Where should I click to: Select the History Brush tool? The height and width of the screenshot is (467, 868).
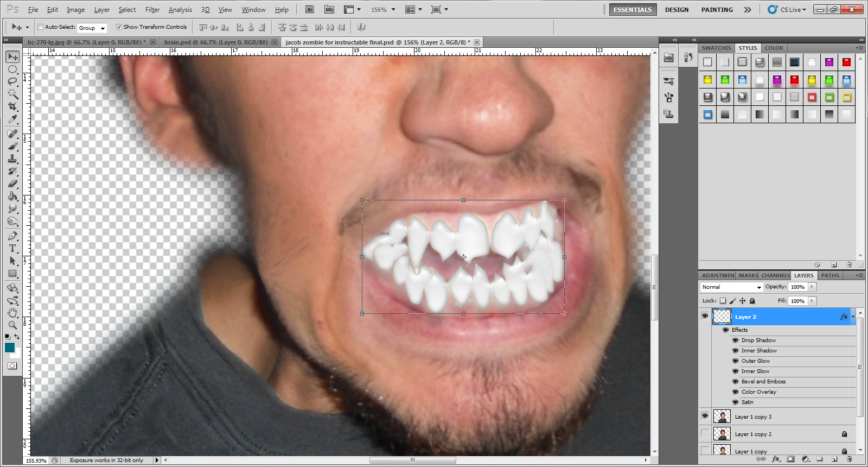point(12,171)
